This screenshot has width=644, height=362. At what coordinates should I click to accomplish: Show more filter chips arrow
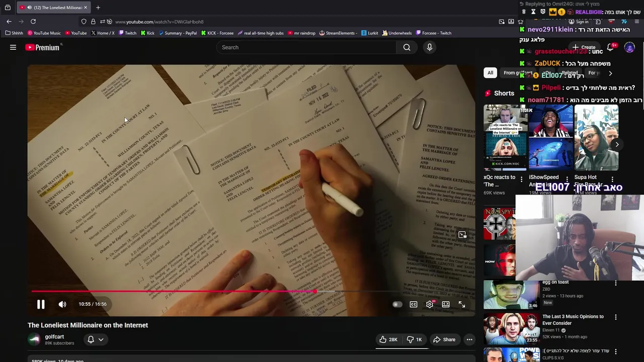[x=610, y=73]
